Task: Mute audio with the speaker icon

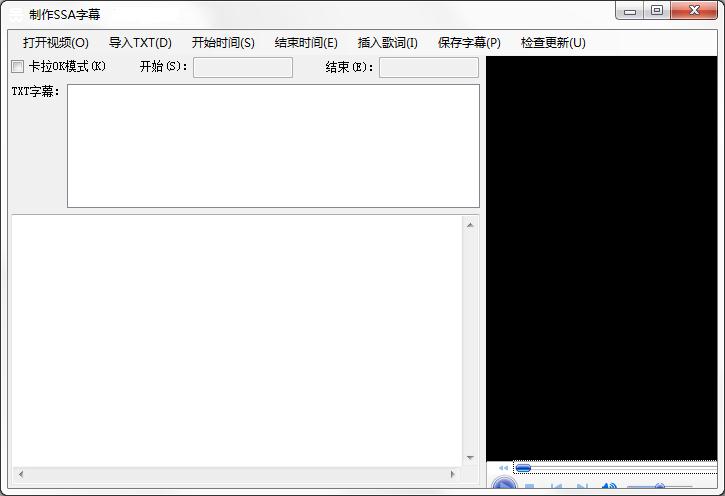Action: [x=608, y=485]
